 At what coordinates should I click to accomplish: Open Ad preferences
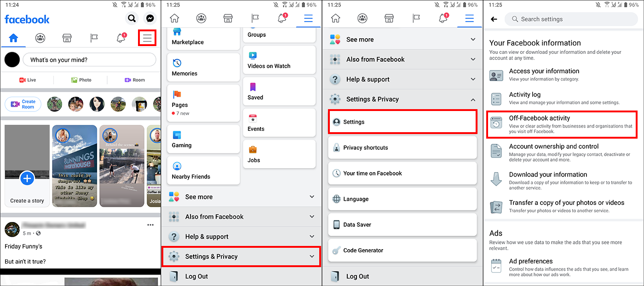563,267
